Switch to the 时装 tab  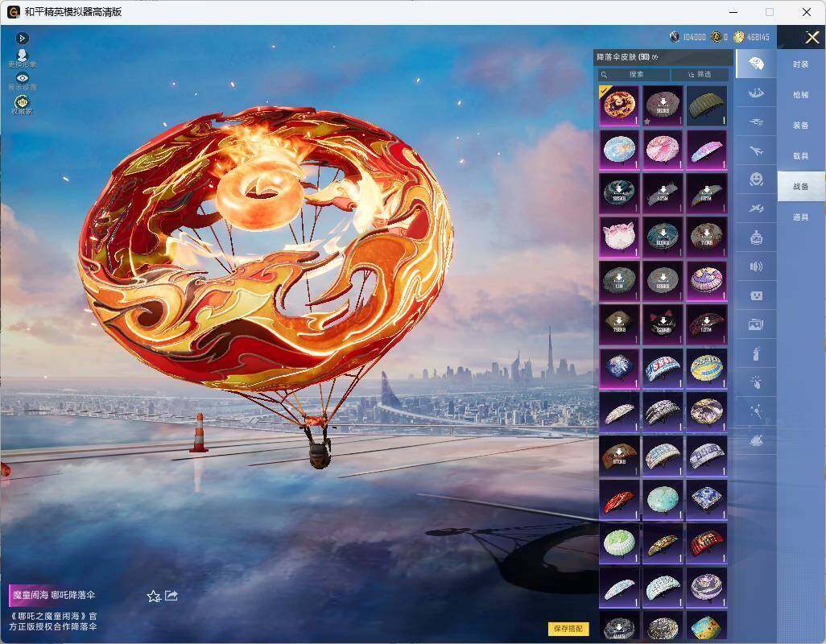pos(801,64)
